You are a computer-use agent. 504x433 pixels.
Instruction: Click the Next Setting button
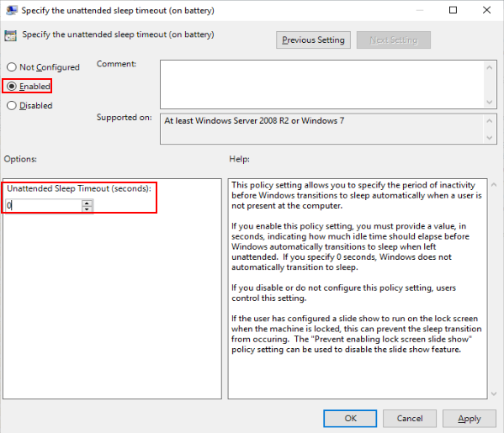pos(394,40)
